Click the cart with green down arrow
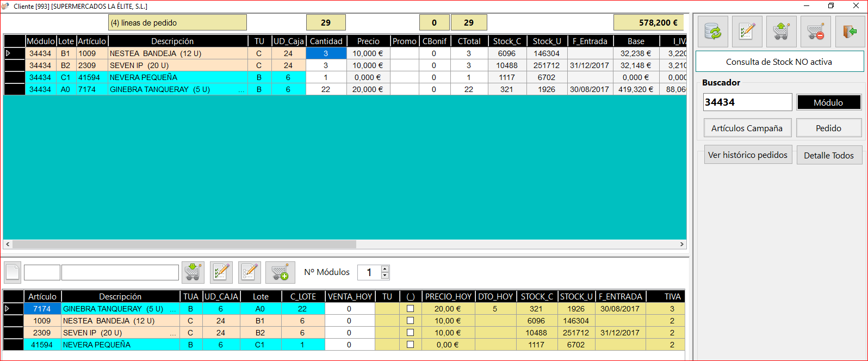This screenshot has width=868, height=361. click(x=193, y=272)
